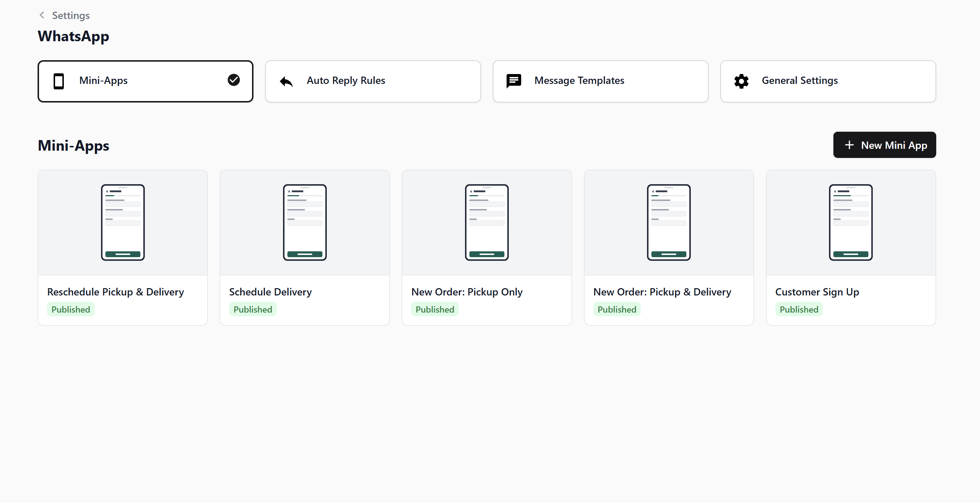
Task: Open New Order: Pickup & Delivery thumbnail
Action: 669,223
